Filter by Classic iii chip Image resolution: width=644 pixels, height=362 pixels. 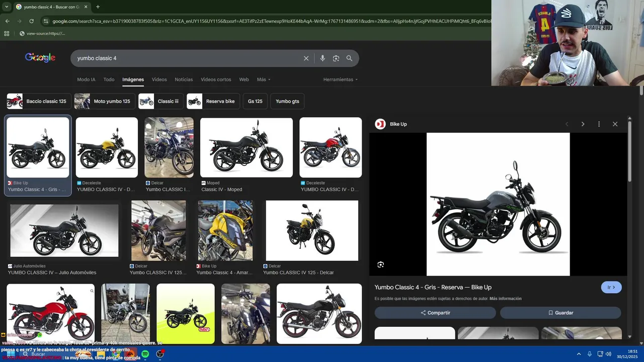click(x=161, y=101)
